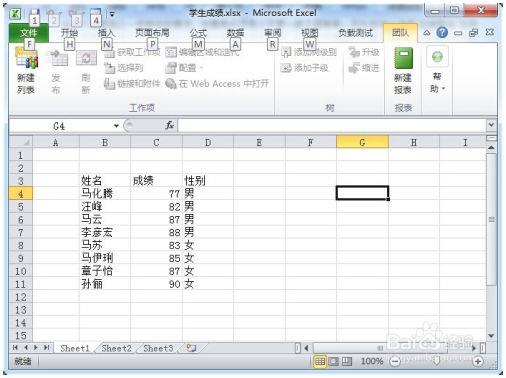506x378 pixels.
Task: Expand the Name Box dropdown arrow
Action: (x=116, y=126)
